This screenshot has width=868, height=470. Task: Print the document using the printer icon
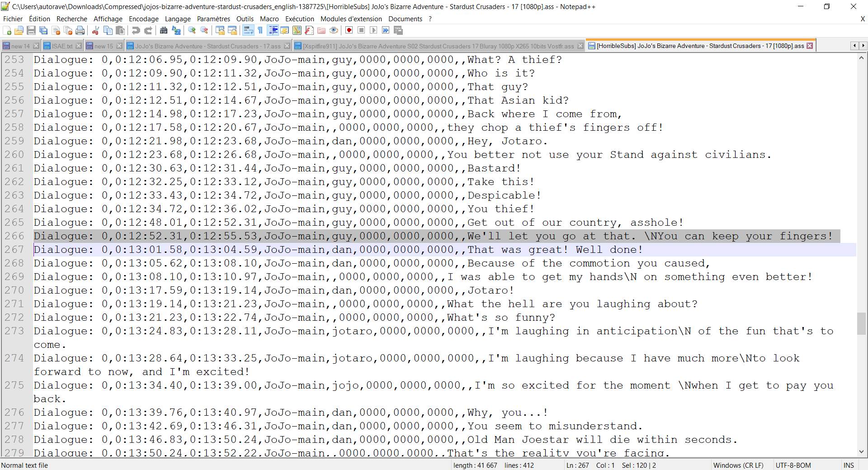coord(80,30)
